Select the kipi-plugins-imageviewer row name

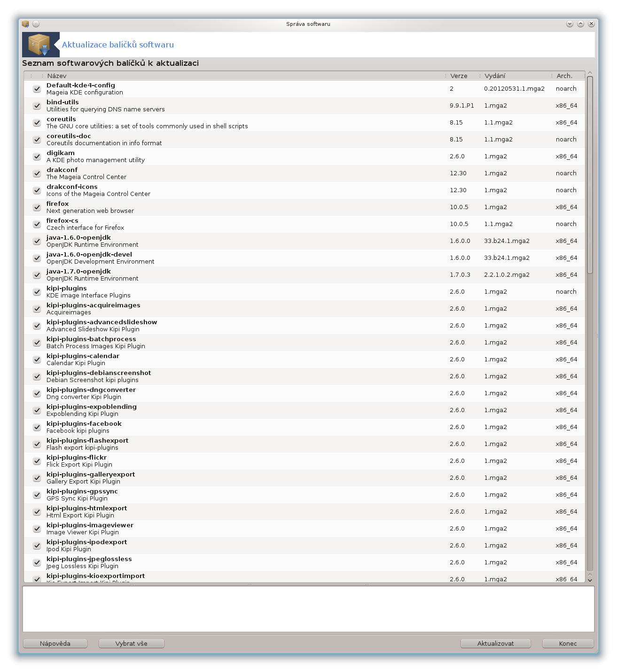[x=90, y=525]
